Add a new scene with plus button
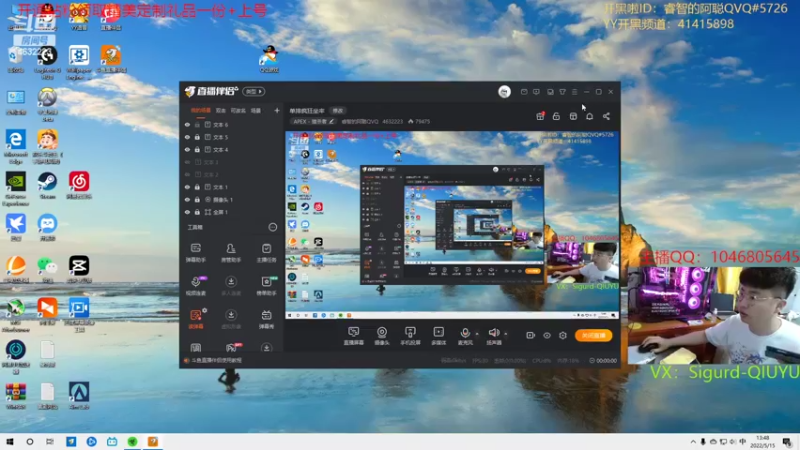 277,110
